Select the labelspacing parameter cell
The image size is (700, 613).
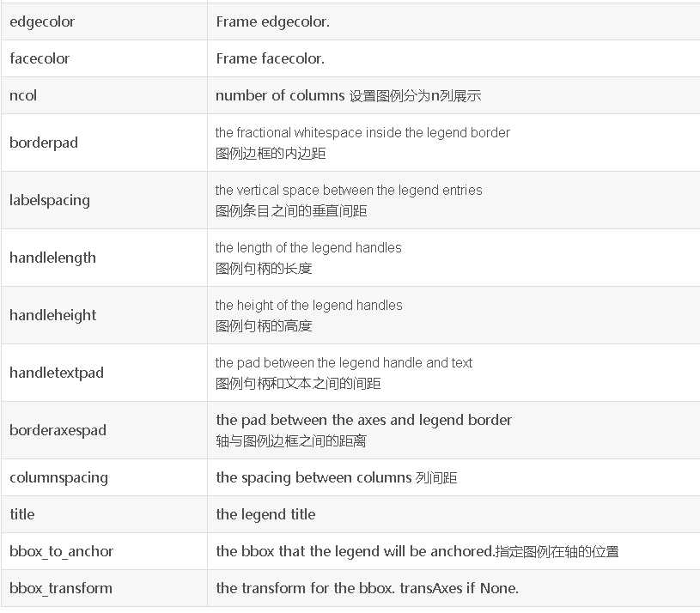[105, 200]
